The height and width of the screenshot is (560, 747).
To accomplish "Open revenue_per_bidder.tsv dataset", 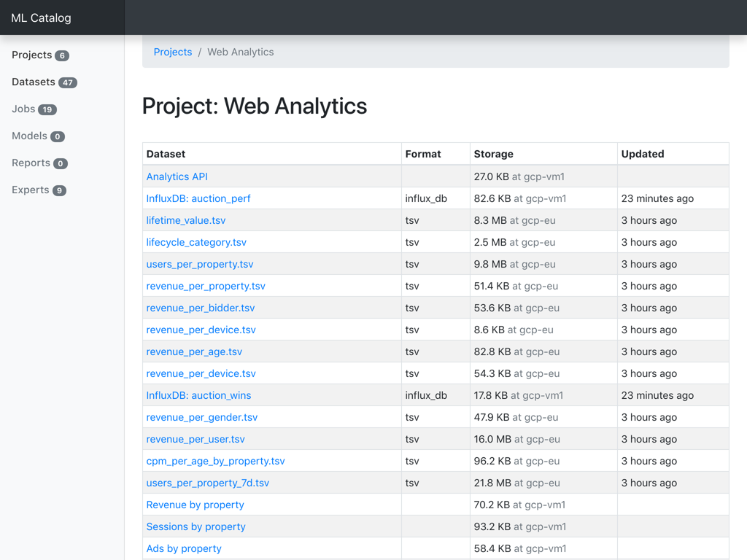I will tap(201, 308).
